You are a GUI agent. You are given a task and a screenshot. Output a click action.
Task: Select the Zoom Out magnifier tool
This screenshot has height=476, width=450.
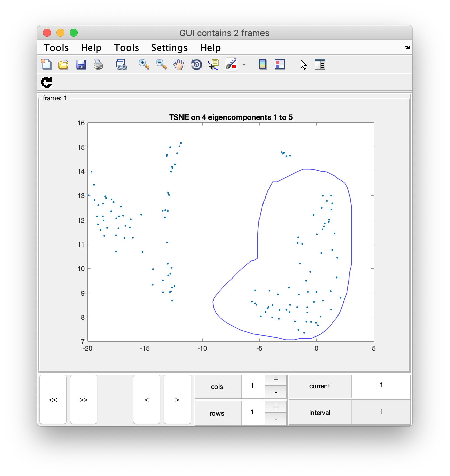tap(161, 64)
